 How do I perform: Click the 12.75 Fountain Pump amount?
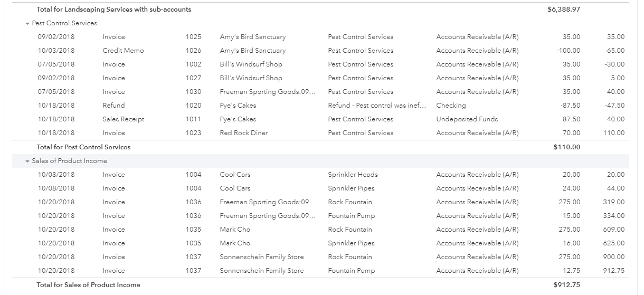coord(572,271)
